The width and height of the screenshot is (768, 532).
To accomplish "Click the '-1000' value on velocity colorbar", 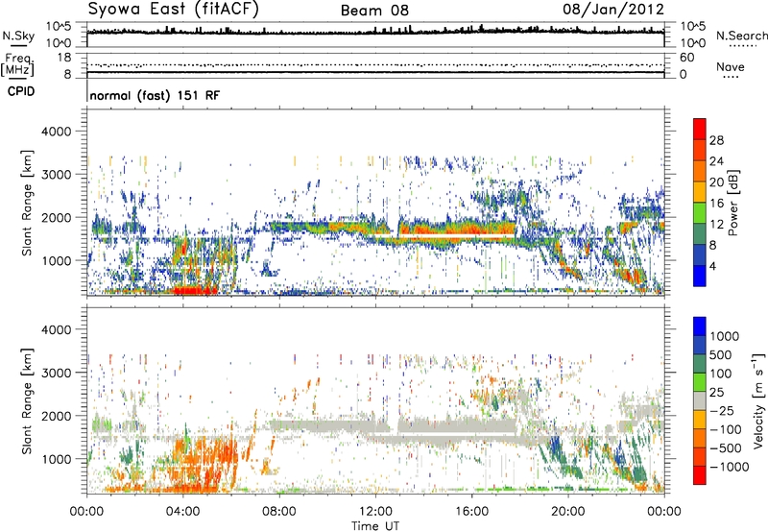I will (x=729, y=467).
